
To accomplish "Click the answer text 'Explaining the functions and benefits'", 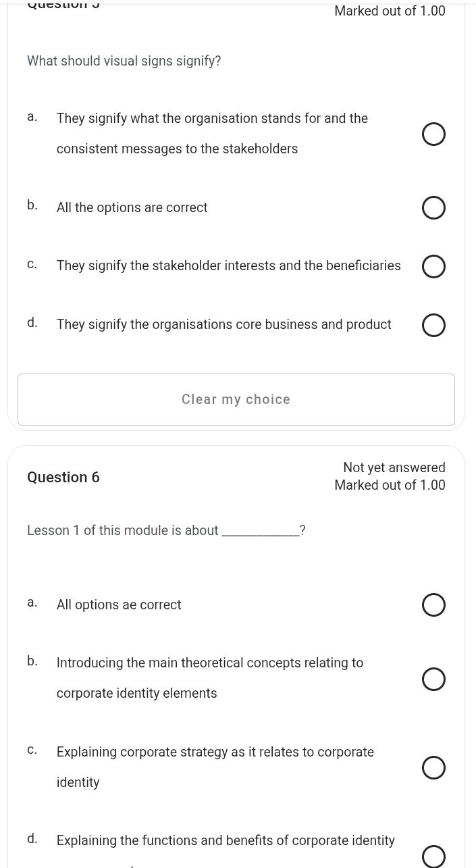I will pyautogui.click(x=226, y=841).
